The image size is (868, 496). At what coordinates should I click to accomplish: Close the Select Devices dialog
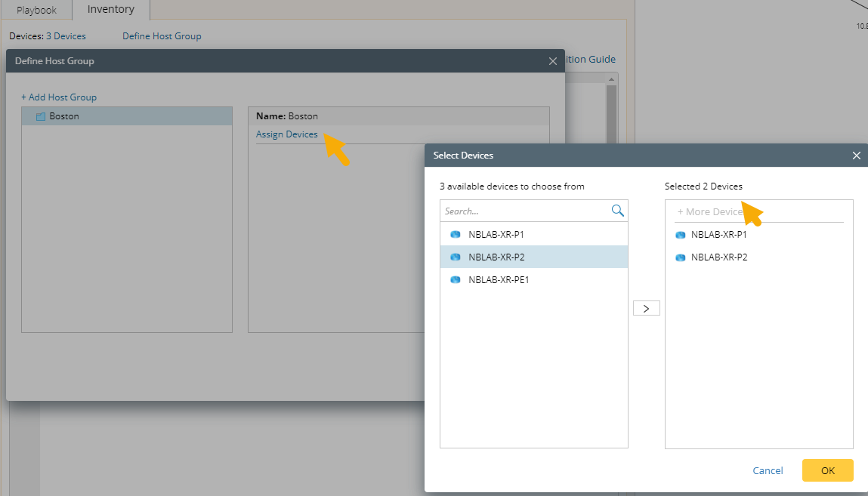pos(856,156)
